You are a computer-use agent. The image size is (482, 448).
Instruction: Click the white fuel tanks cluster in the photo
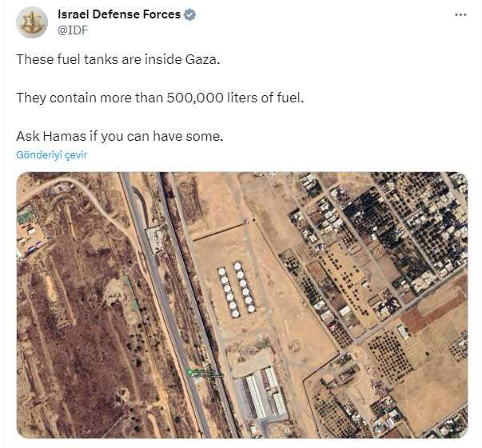tap(236, 289)
